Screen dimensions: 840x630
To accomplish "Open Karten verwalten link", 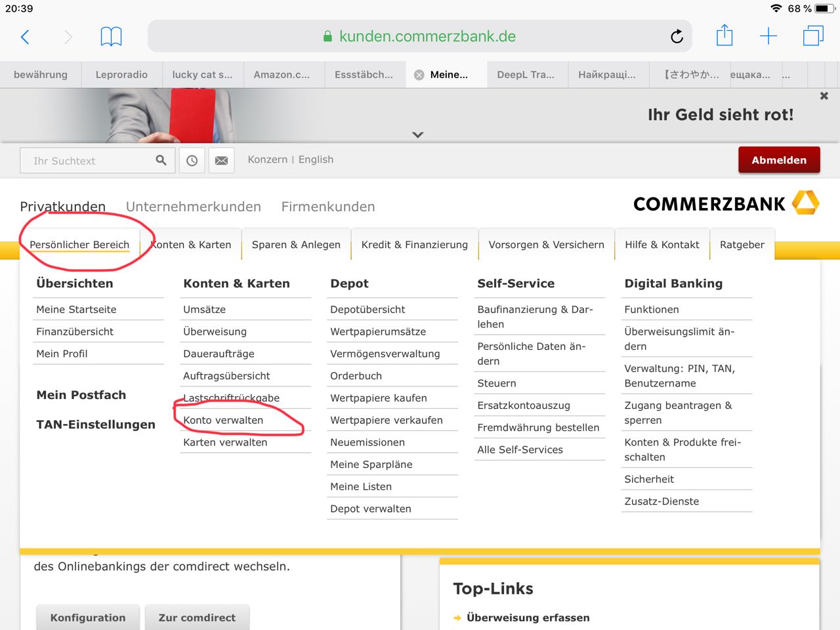I will [225, 442].
